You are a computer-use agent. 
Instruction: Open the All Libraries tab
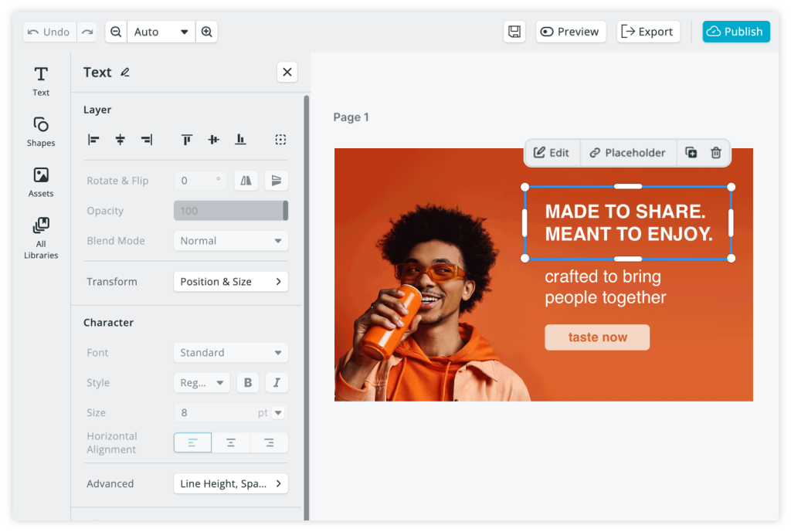coord(41,238)
